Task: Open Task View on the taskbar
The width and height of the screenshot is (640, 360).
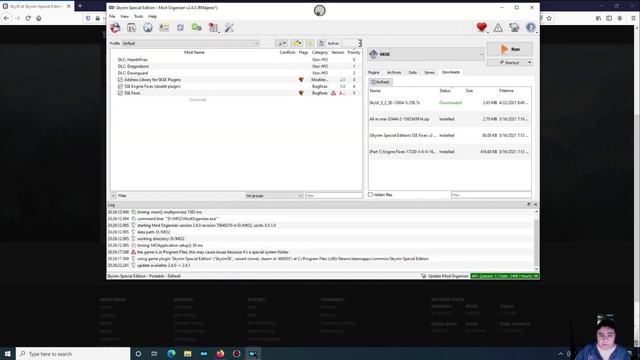Action: pyautogui.click(x=154, y=353)
